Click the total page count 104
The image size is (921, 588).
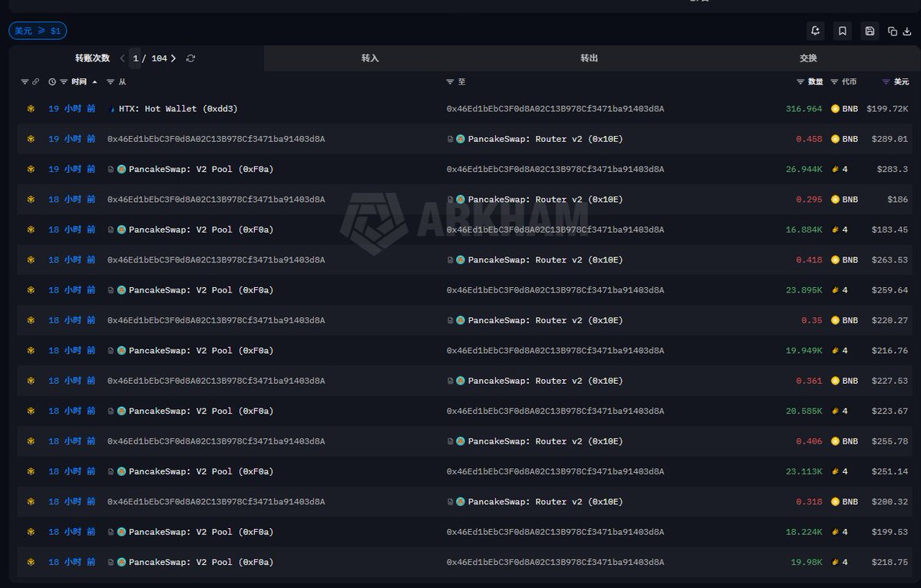click(159, 58)
